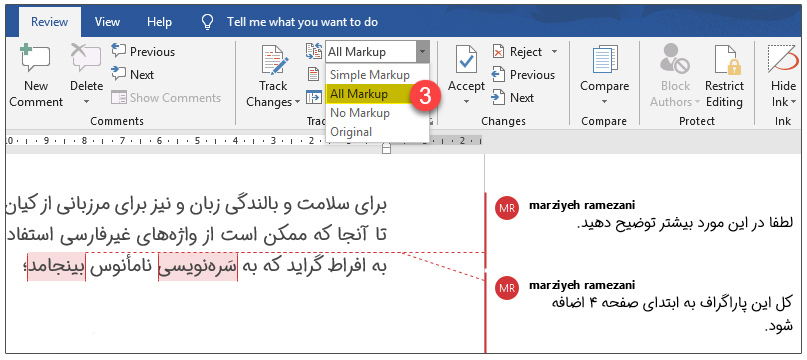Click the Block Authors icon
Image resolution: width=807 pixels, height=360 pixels.
[x=675, y=60]
